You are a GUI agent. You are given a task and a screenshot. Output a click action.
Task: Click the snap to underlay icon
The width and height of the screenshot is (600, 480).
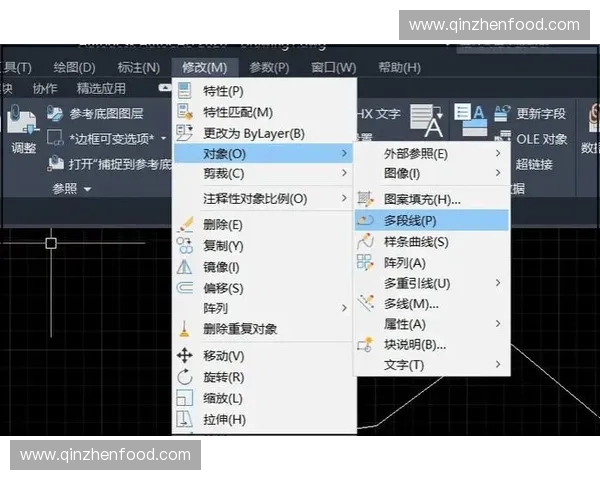point(55,163)
